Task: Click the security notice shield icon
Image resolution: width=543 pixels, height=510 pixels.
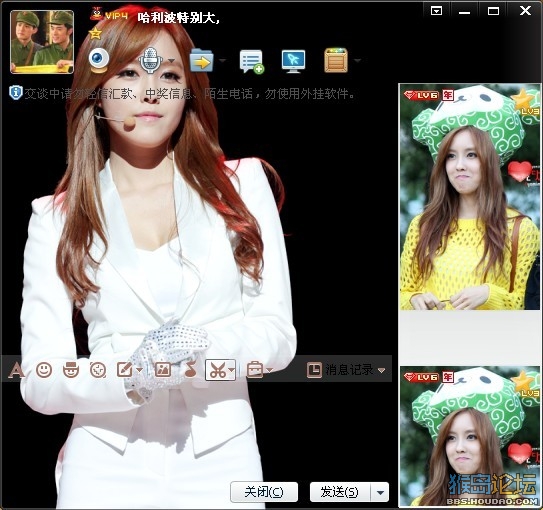Action: click(16, 93)
